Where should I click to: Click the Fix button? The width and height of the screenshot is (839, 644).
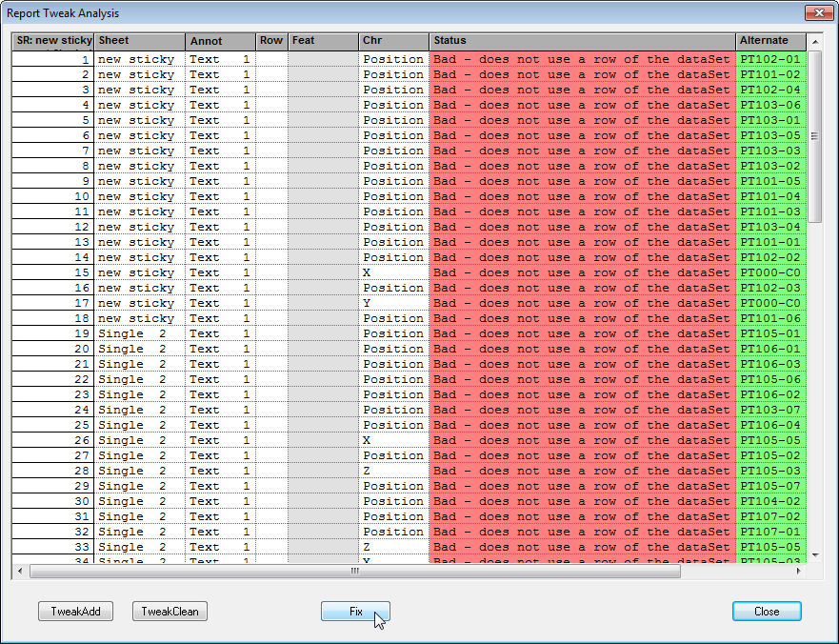coord(355,612)
